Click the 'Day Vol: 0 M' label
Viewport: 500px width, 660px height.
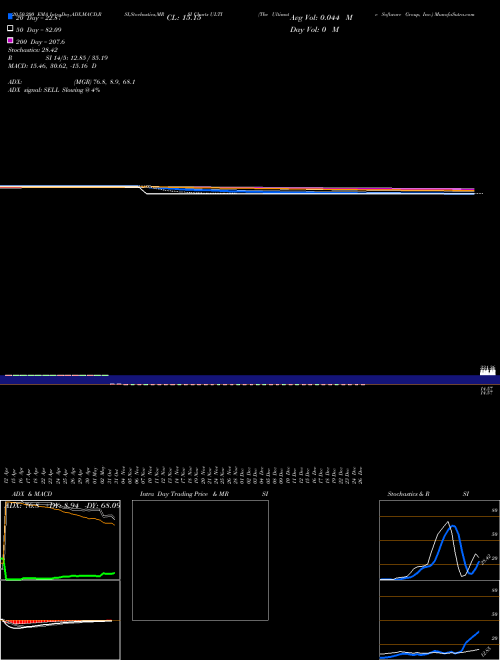(314, 29)
